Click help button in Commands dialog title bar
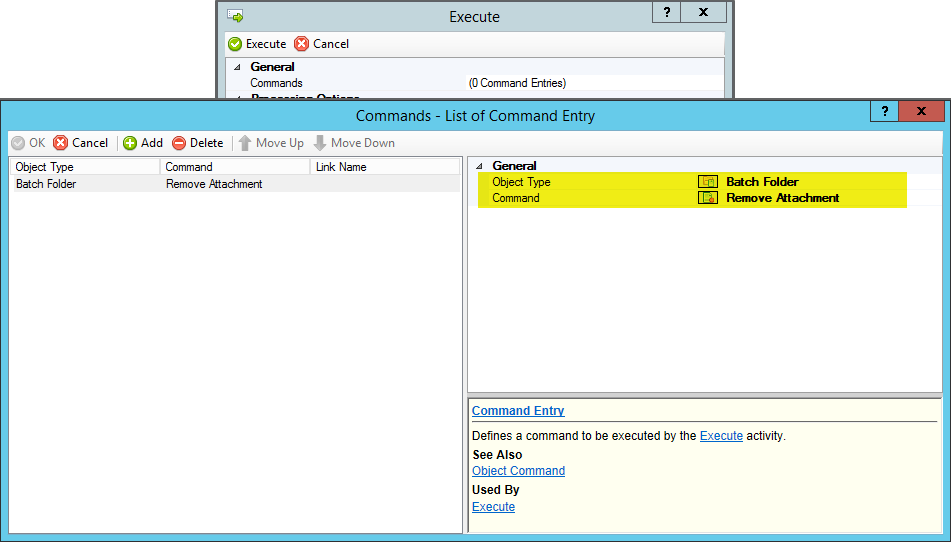Screen dimensions: 951x542 pos(885,111)
